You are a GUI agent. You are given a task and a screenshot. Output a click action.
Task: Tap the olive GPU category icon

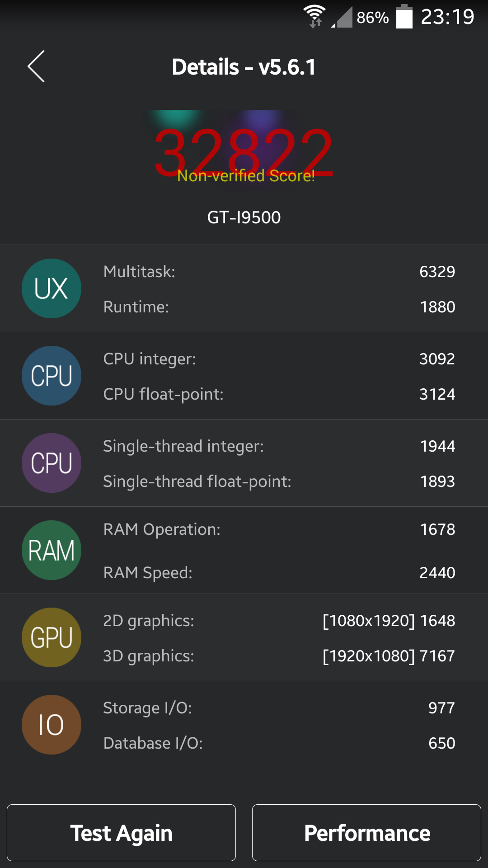pyautogui.click(x=52, y=637)
